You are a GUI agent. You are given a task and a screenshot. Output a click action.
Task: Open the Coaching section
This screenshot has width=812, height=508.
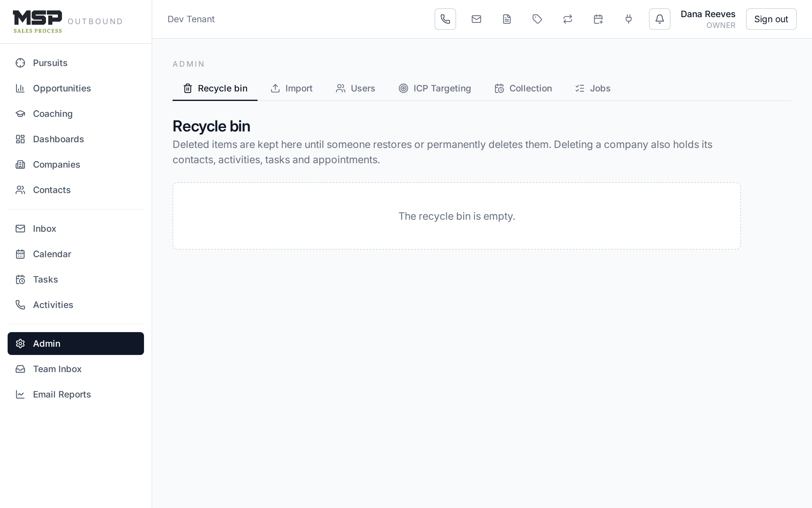[76, 114]
